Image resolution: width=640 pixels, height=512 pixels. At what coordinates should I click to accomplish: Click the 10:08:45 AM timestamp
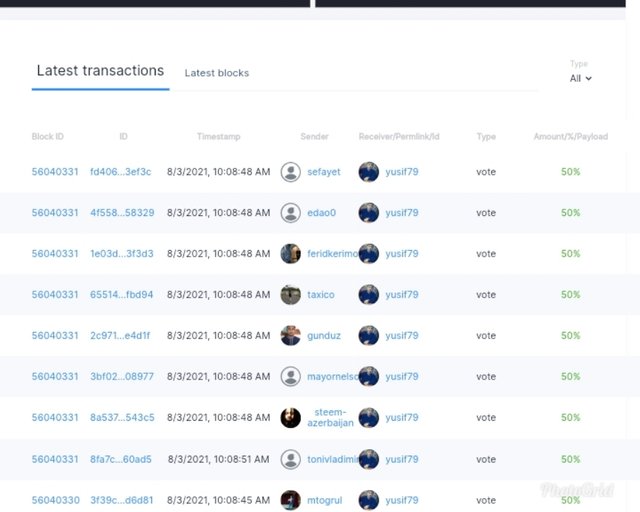(218, 500)
